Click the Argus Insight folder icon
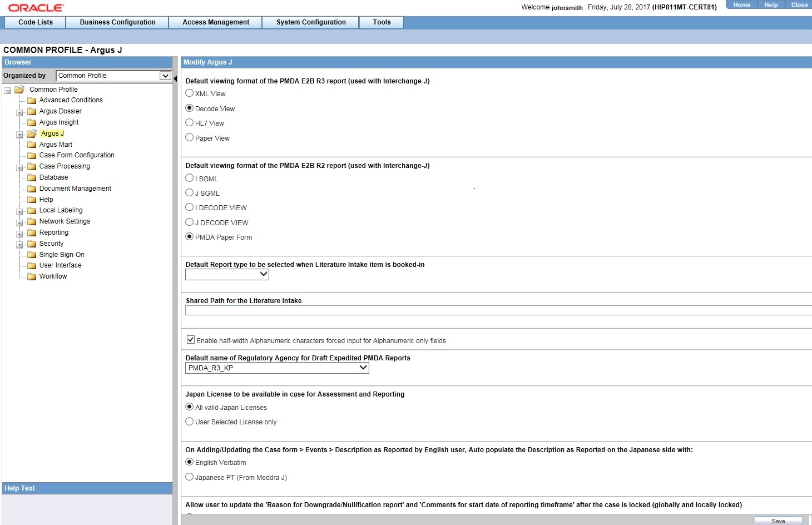The height and width of the screenshot is (525, 812). 32,123
